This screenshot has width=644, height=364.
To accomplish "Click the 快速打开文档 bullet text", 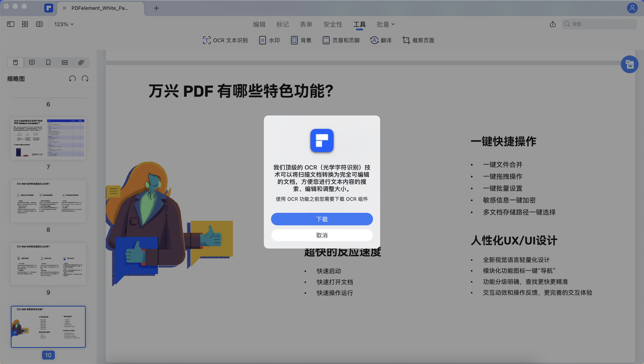I will tap(335, 282).
